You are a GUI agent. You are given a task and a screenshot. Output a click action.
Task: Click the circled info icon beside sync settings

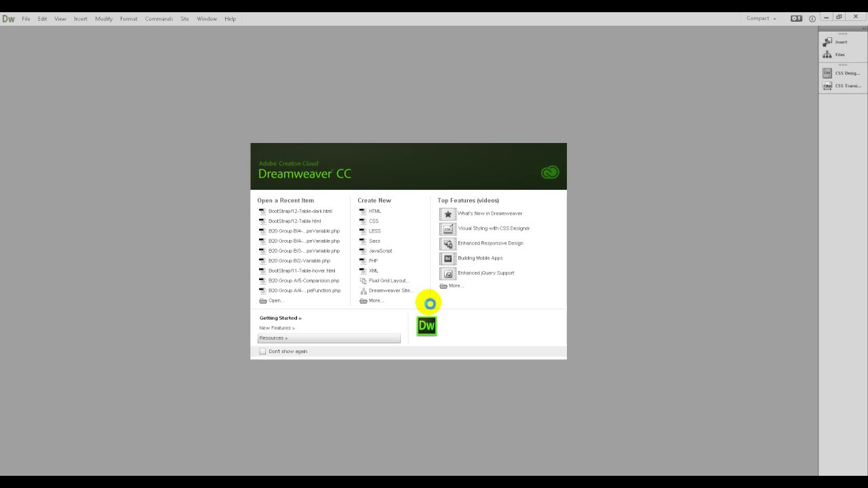click(812, 19)
